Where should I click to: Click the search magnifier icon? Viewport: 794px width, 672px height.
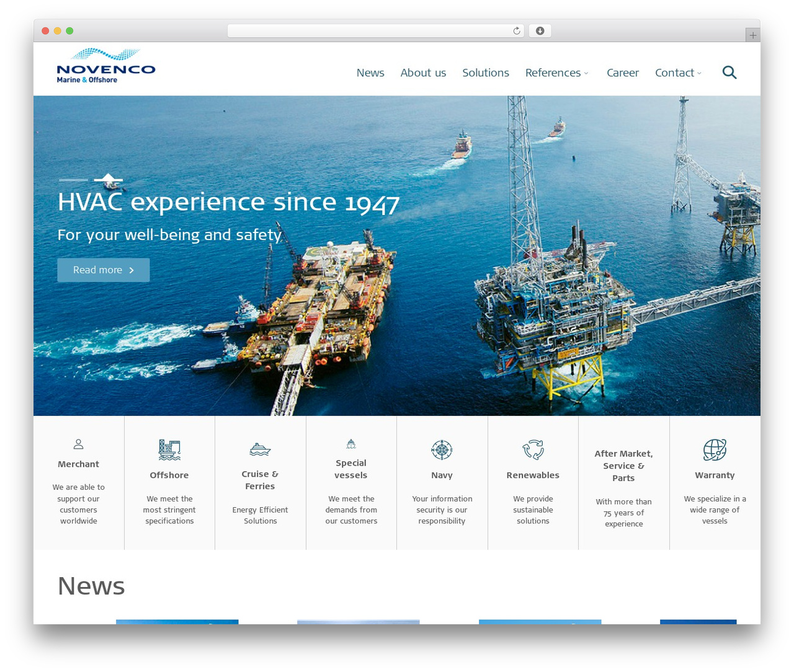(x=729, y=73)
